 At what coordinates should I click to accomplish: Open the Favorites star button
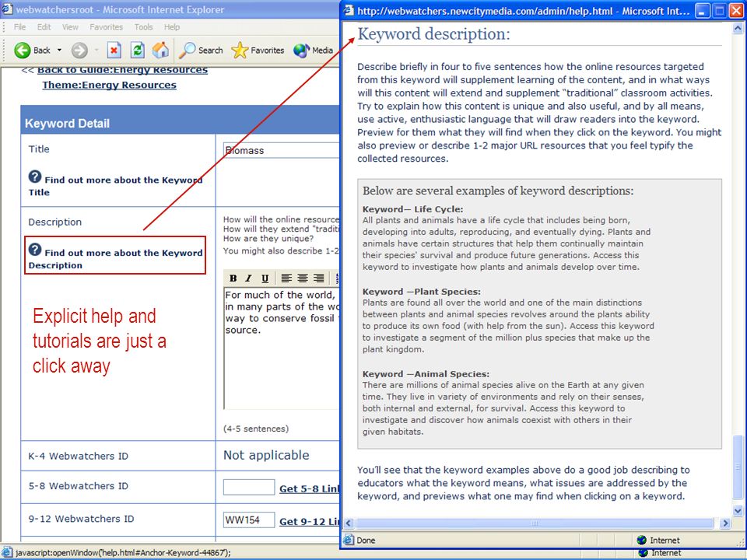point(258,50)
